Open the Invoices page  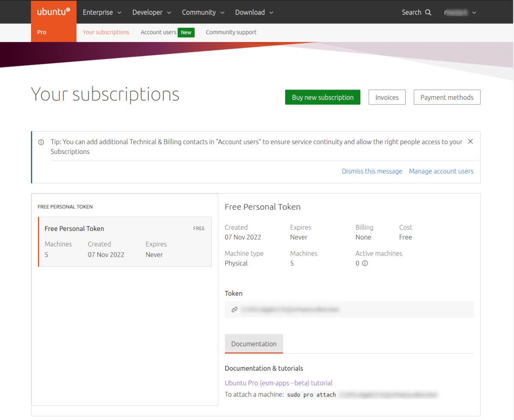387,97
